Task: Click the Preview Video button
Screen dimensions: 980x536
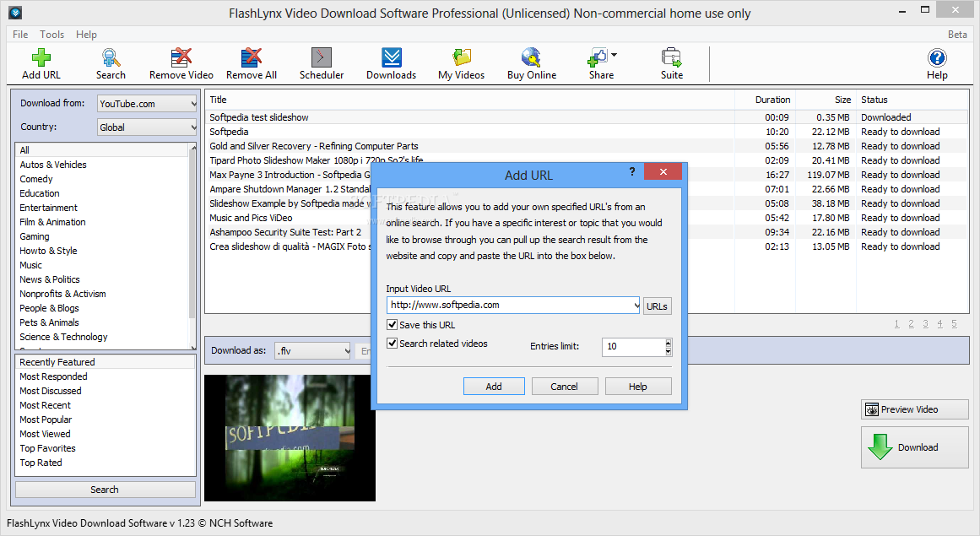Action: [x=914, y=409]
